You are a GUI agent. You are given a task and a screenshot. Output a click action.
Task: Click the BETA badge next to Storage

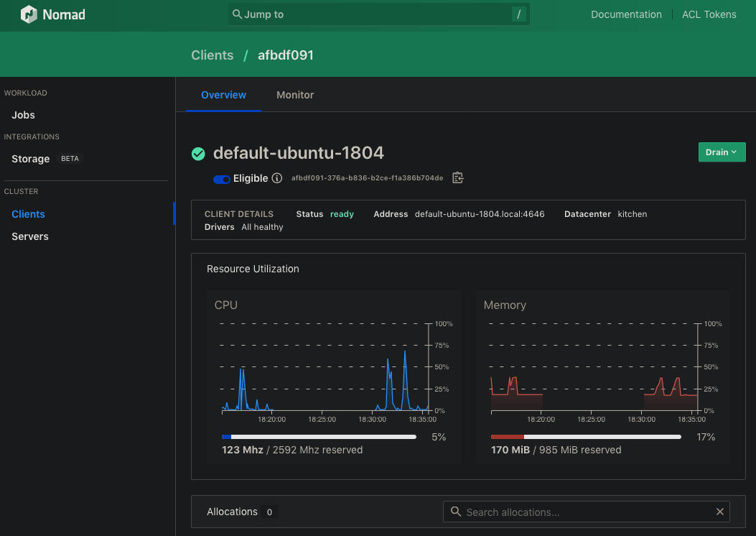tap(70, 158)
